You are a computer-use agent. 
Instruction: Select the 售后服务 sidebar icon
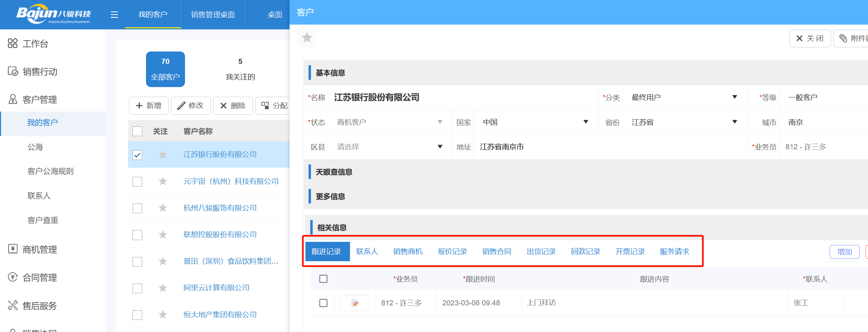tap(12, 306)
